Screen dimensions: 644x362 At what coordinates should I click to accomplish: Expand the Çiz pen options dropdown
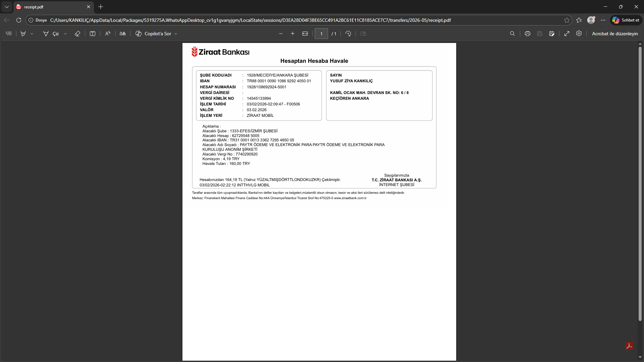pos(65,34)
